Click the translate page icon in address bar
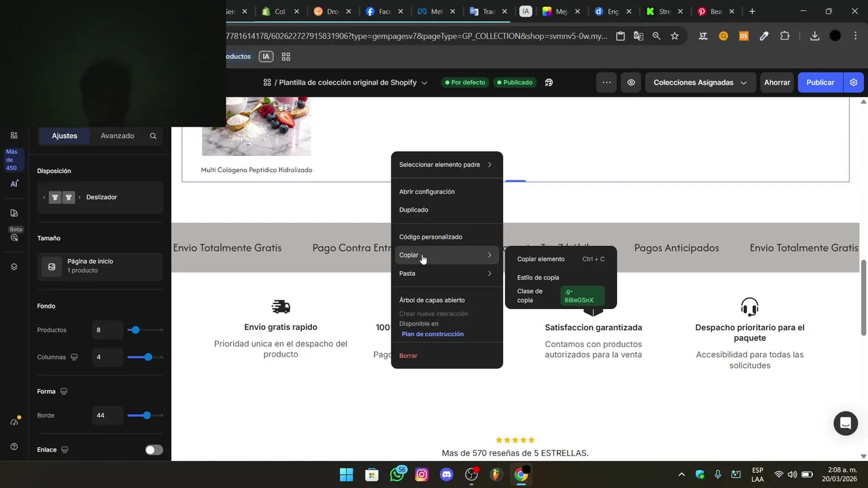 (x=638, y=36)
